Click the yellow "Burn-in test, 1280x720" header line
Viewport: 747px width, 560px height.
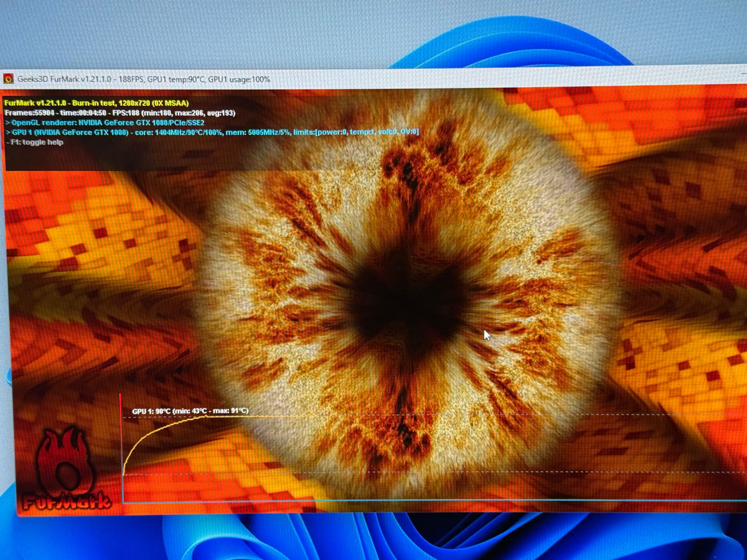click(96, 102)
